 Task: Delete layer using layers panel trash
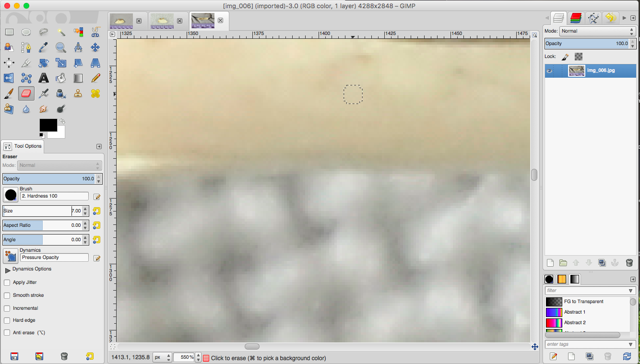click(x=629, y=263)
